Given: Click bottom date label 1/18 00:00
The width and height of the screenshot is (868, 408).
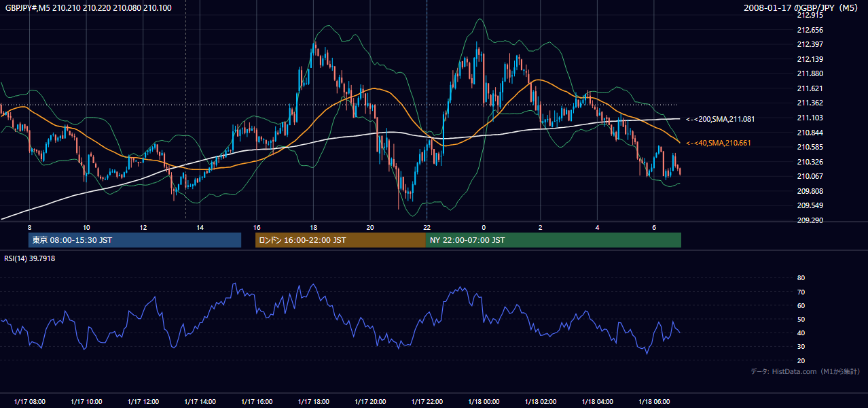Looking at the screenshot, I should coord(484,402).
